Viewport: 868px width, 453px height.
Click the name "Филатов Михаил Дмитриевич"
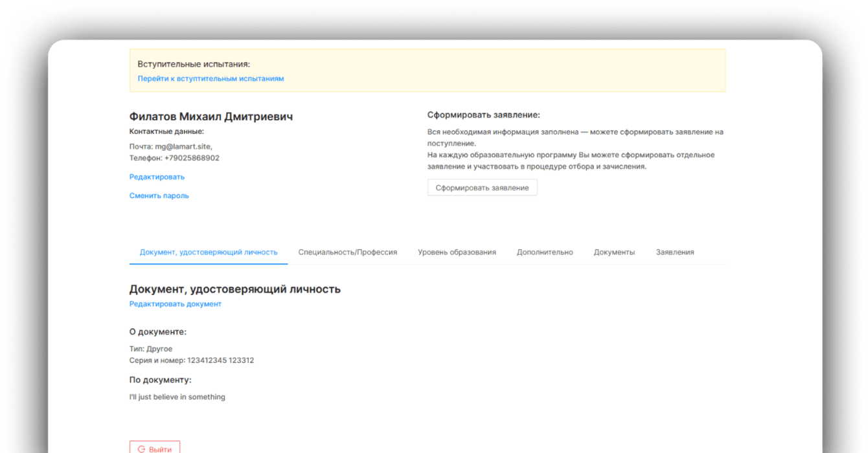[x=211, y=116]
